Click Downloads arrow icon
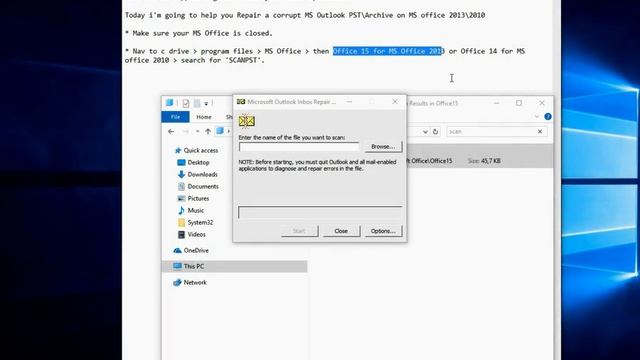This screenshot has width=640, height=360. [181, 174]
